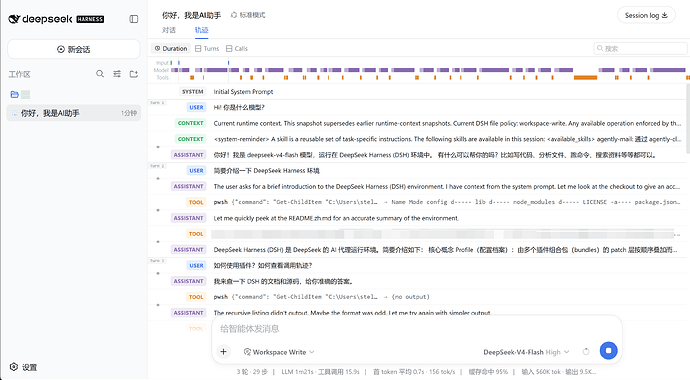Click the standard mode indicator
Image resolution: width=690 pixels, height=380 pixels.
[248, 15]
